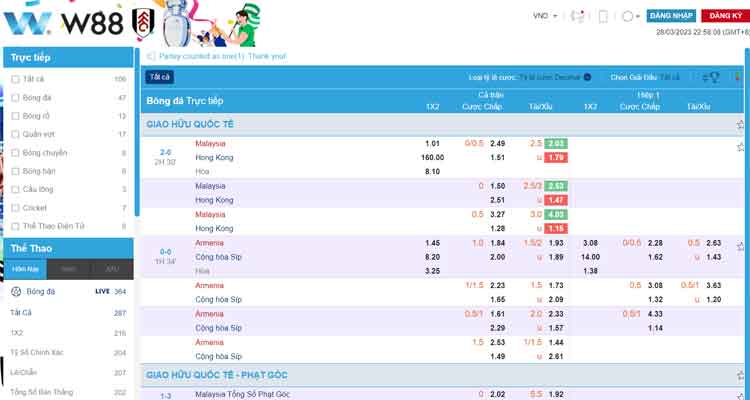Select Armenia handicap 1.0 odds 1.84

click(x=497, y=243)
